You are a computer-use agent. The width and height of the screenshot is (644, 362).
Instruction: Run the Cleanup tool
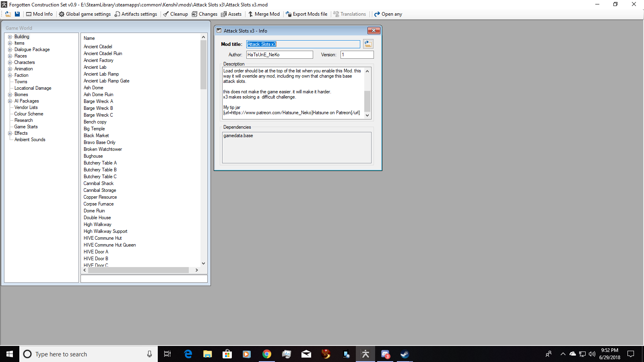175,14
